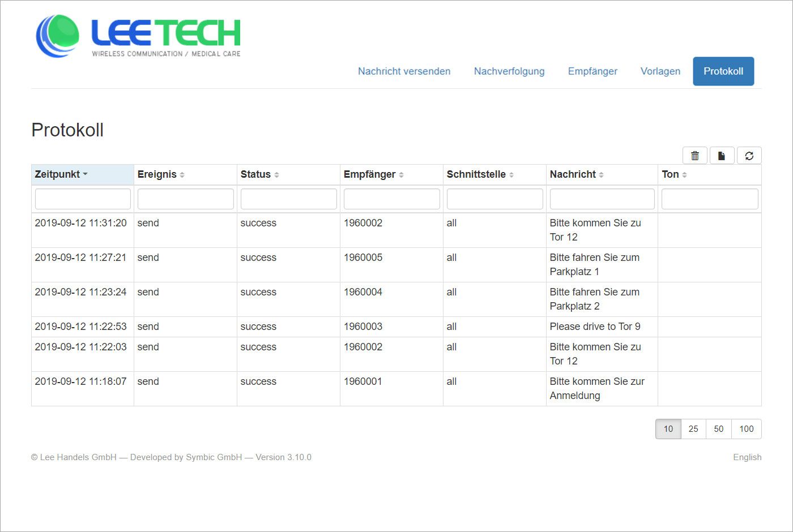Sort the table by Empfänger column

click(x=373, y=174)
